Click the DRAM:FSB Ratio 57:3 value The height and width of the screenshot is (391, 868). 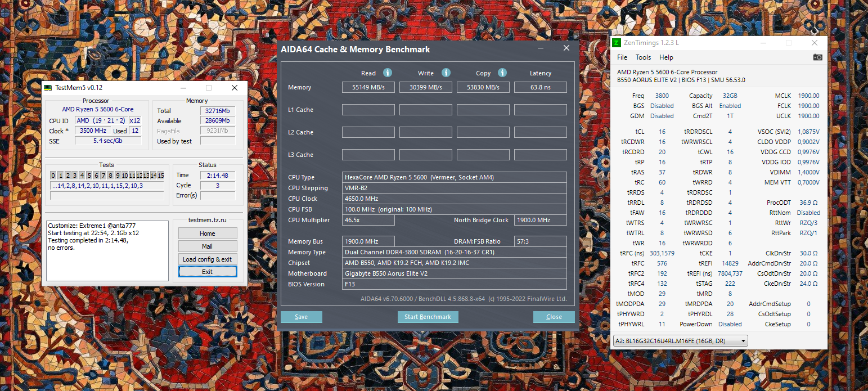click(x=541, y=241)
